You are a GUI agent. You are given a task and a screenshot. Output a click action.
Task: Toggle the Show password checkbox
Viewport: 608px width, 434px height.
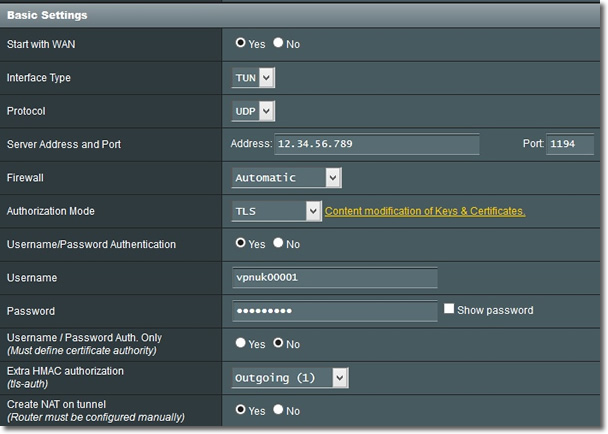(449, 309)
